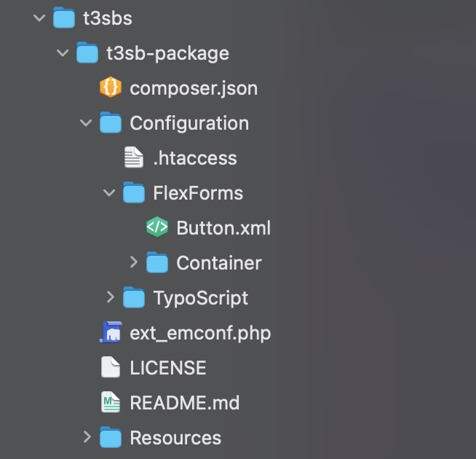The image size is (476, 459).
Task: Click the ext_emconf.php PHP elephant icon
Action: (110, 333)
